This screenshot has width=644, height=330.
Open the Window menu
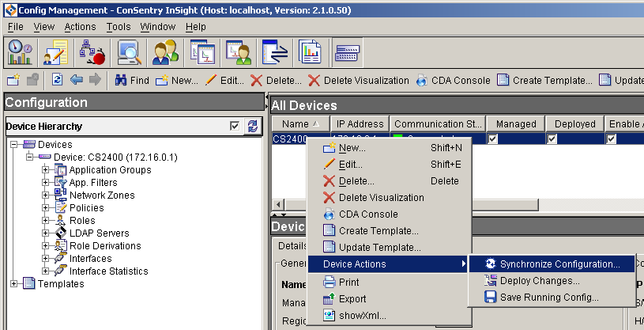pyautogui.click(x=158, y=27)
